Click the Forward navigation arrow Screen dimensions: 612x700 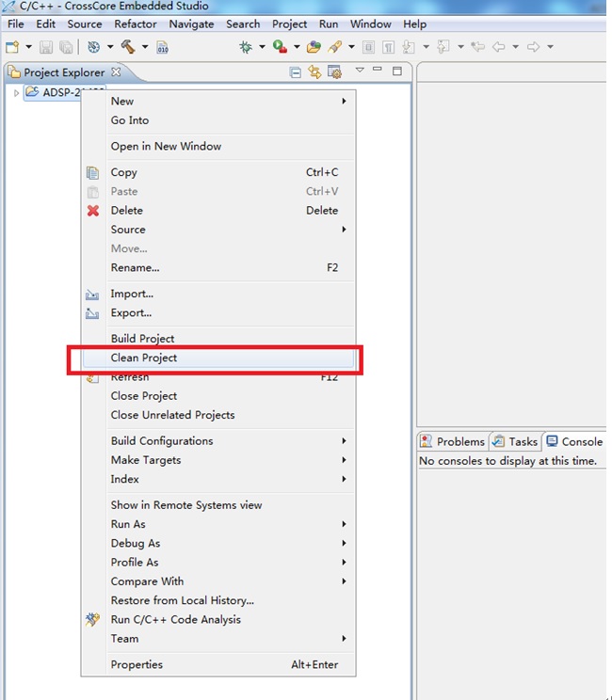point(533,46)
